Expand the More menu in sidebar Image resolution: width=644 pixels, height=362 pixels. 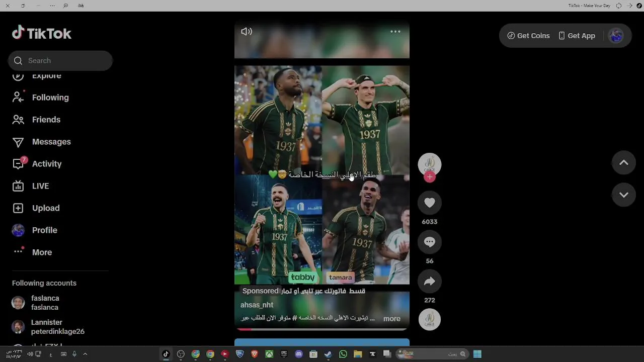pos(42,252)
